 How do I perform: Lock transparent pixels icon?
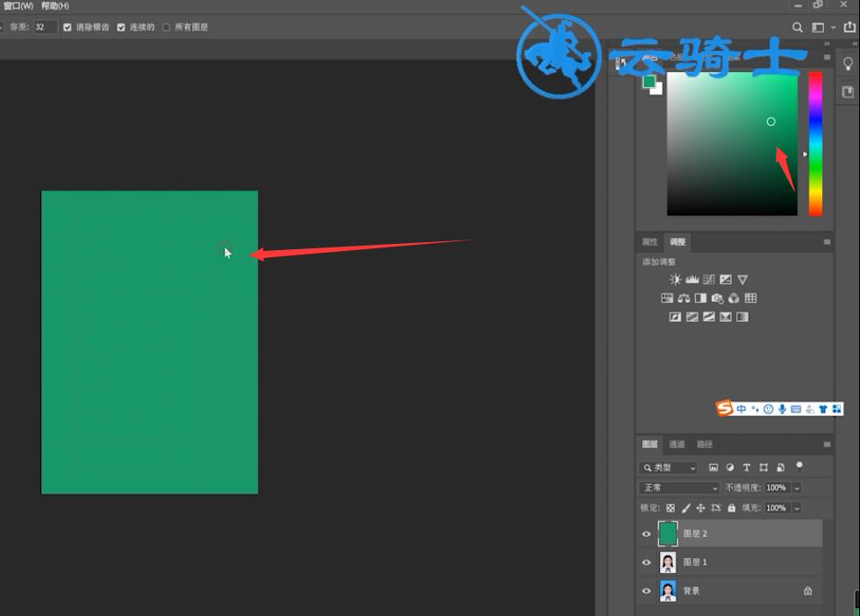tap(670, 508)
